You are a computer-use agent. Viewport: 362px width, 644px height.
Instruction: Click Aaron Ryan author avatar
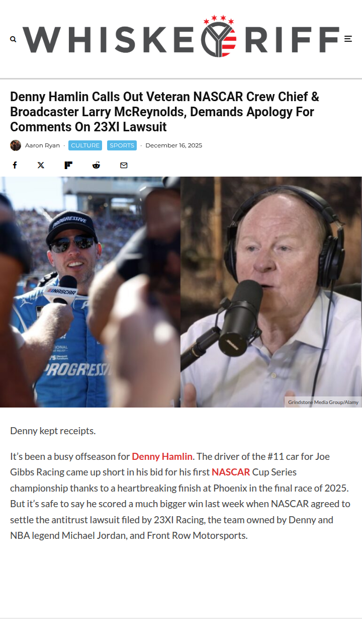pos(16,145)
